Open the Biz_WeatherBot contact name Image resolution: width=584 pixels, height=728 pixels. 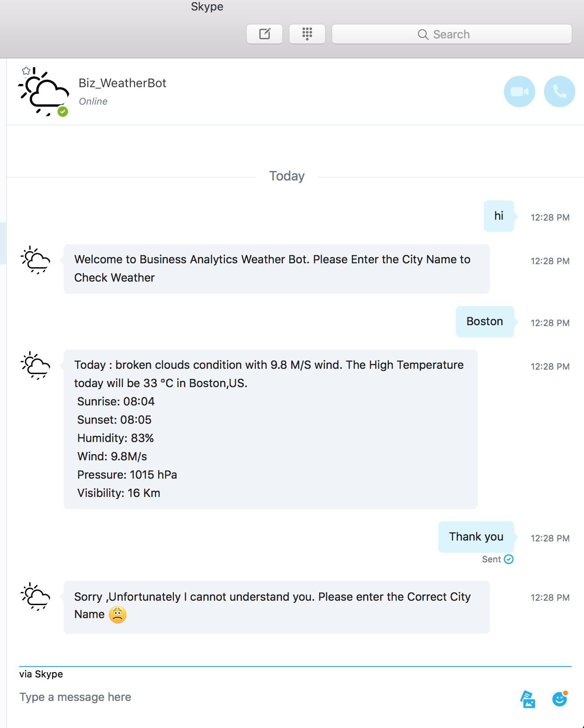pos(122,83)
